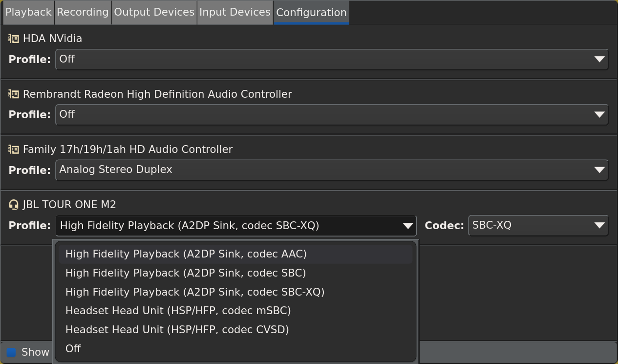618x364 pixels.
Task: Click the Profile: label under HDA NVidia
Action: (29, 60)
